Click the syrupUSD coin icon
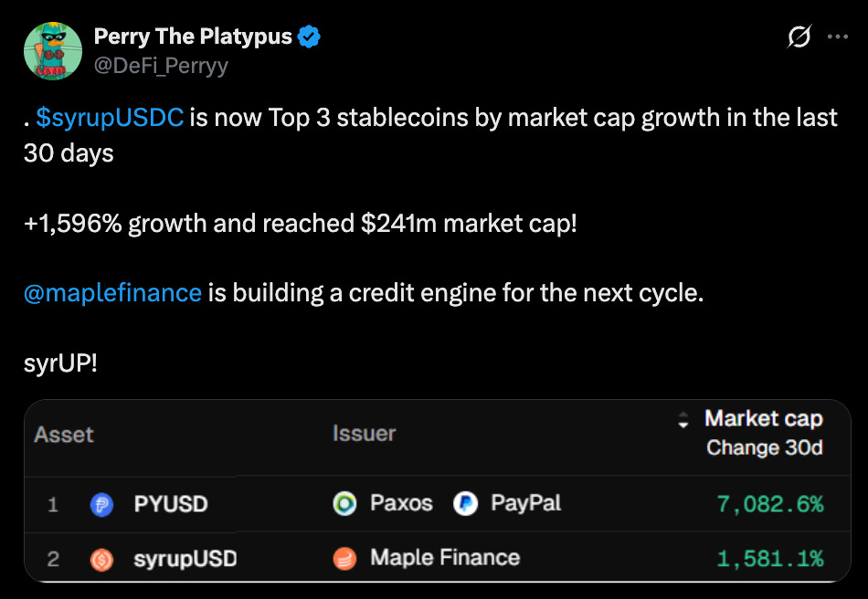Viewport: 868px width, 599px height. click(101, 559)
